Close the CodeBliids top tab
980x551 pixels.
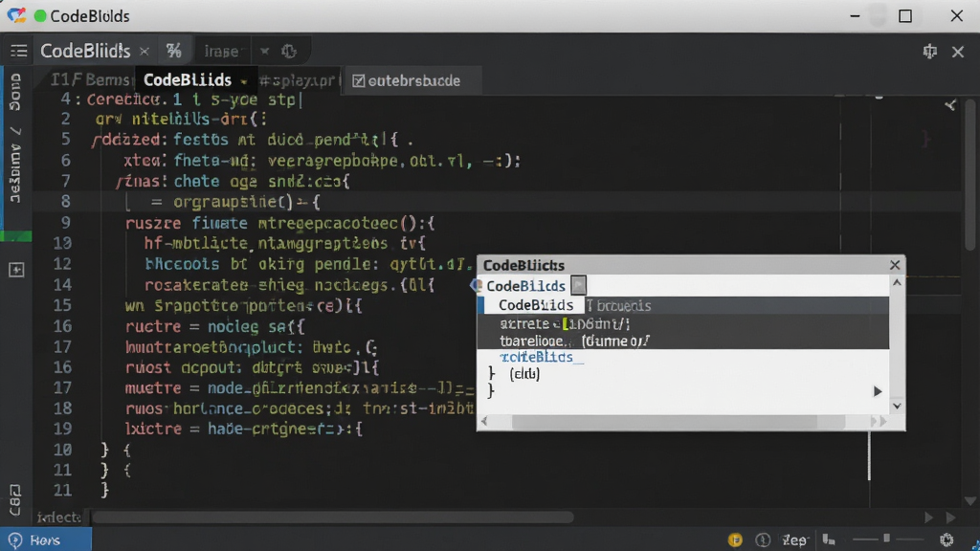click(145, 52)
